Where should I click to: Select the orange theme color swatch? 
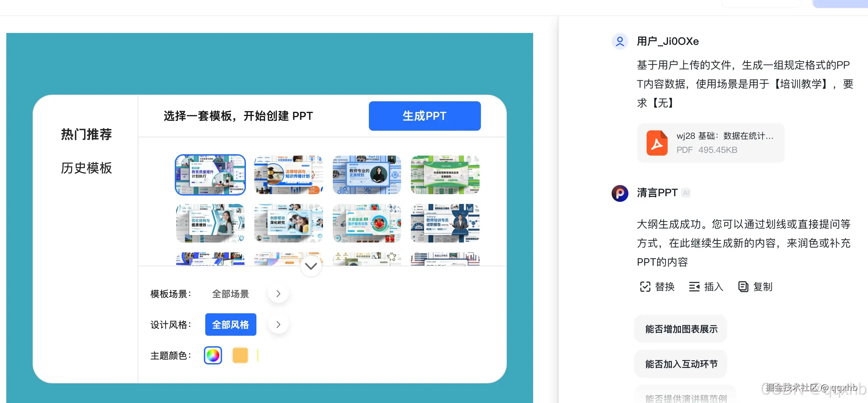pos(240,355)
